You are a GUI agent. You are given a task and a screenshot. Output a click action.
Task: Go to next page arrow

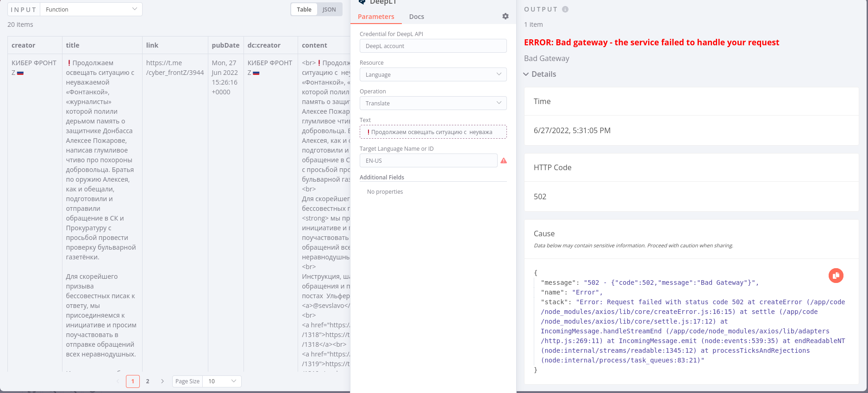click(x=162, y=381)
